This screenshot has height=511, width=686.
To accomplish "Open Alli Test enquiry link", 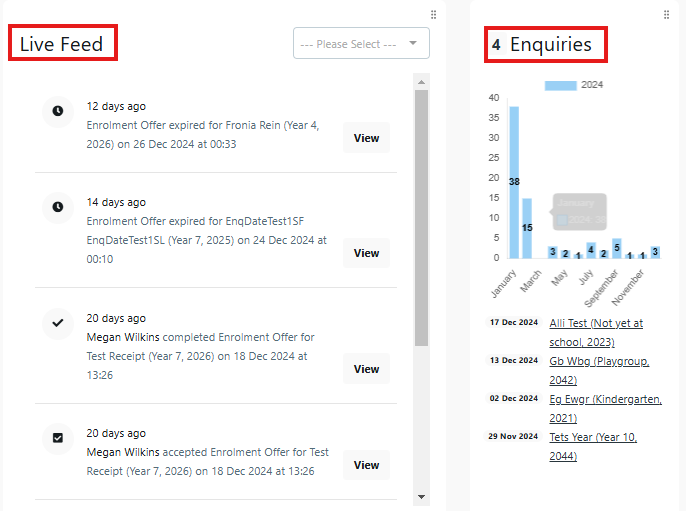I will pyautogui.click(x=595, y=331).
